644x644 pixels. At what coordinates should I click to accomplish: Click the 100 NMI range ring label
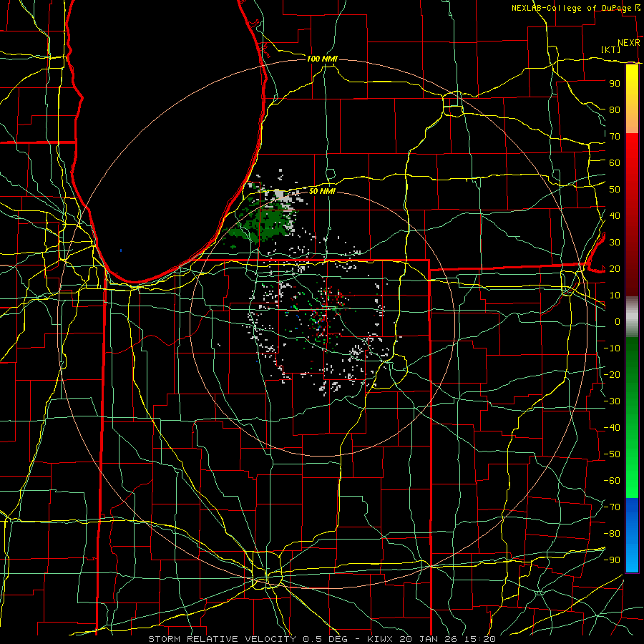point(322,59)
